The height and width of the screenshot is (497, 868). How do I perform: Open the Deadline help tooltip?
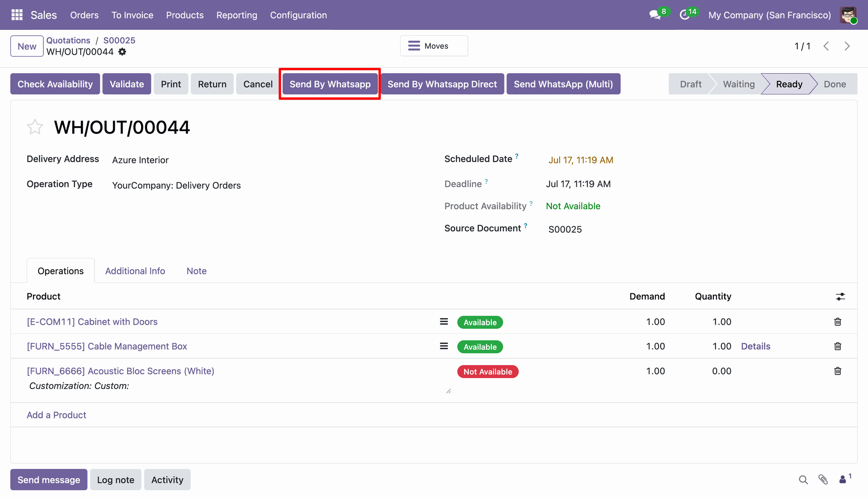[x=486, y=181]
